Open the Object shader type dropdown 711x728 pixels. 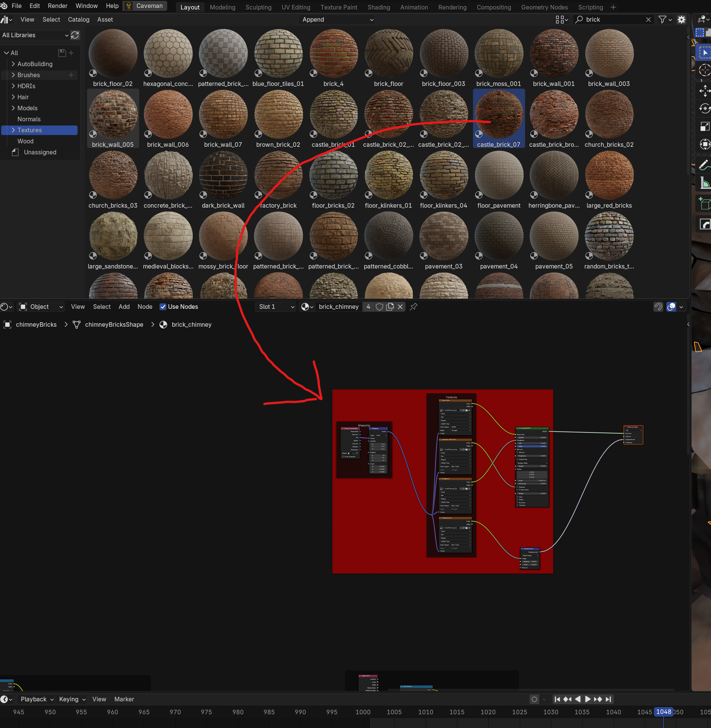point(40,307)
